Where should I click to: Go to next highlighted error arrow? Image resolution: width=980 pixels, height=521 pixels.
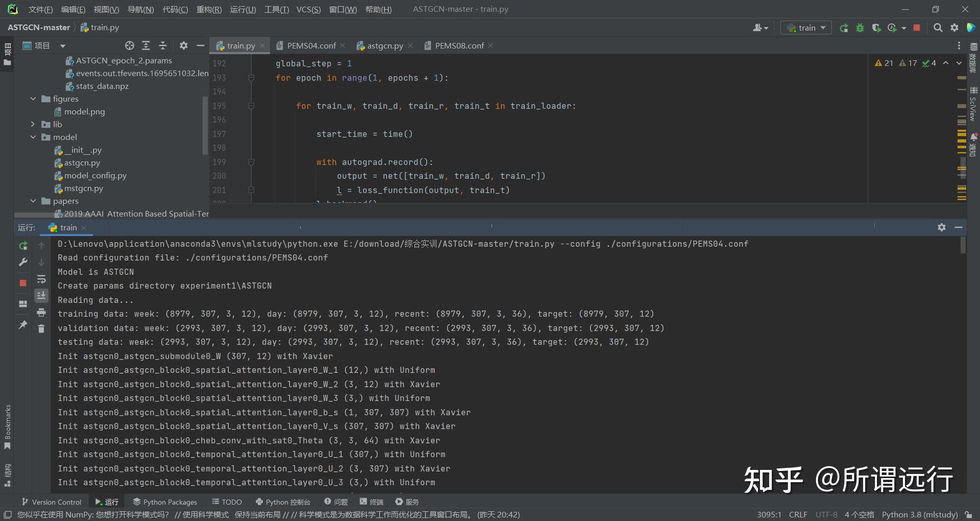pyautogui.click(x=959, y=63)
